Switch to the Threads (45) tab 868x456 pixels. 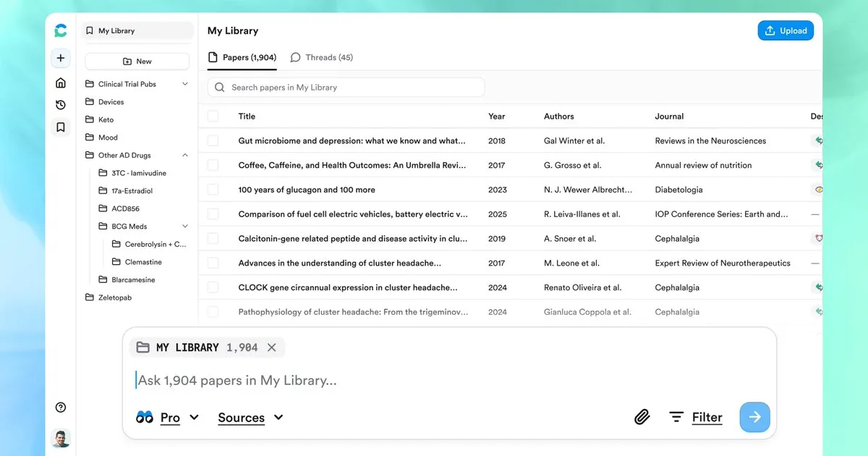tap(322, 57)
